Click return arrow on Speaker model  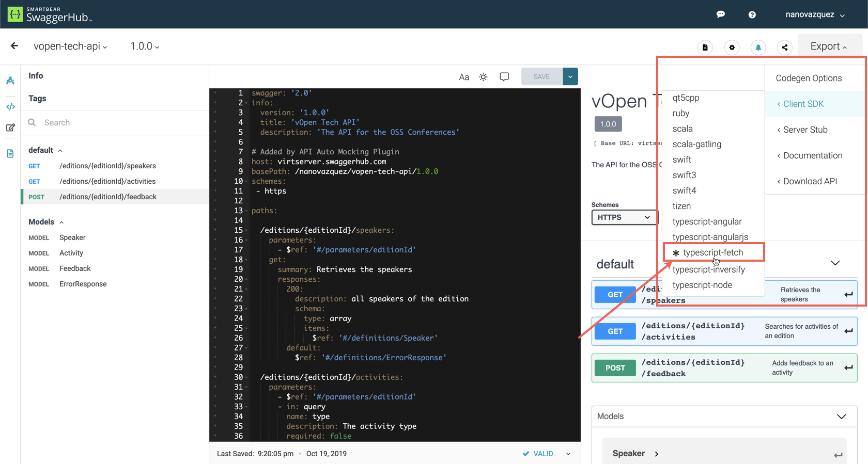pos(838,455)
